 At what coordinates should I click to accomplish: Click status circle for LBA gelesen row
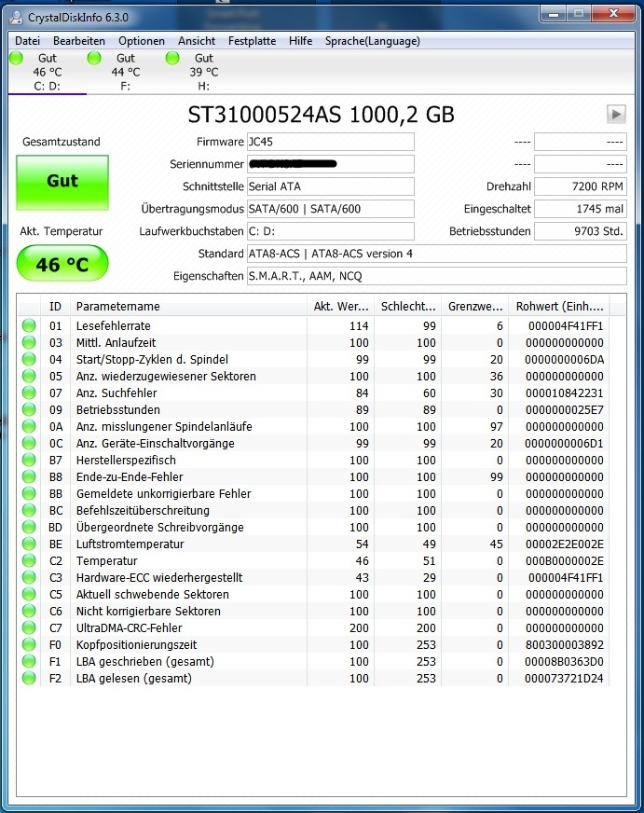click(29, 678)
